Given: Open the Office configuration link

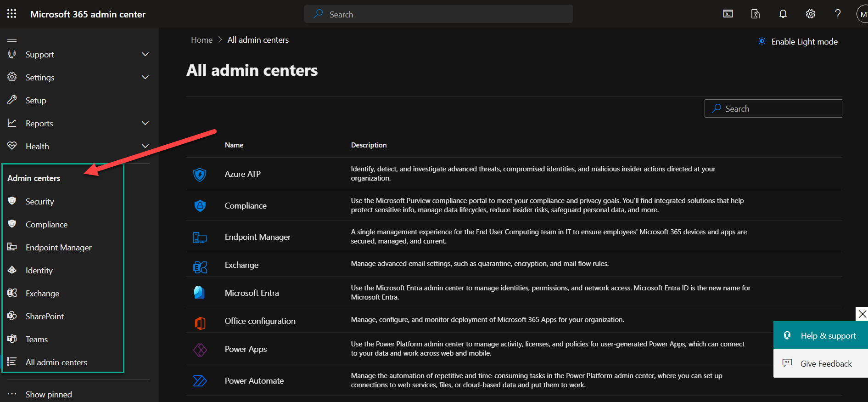Looking at the screenshot, I should point(260,321).
